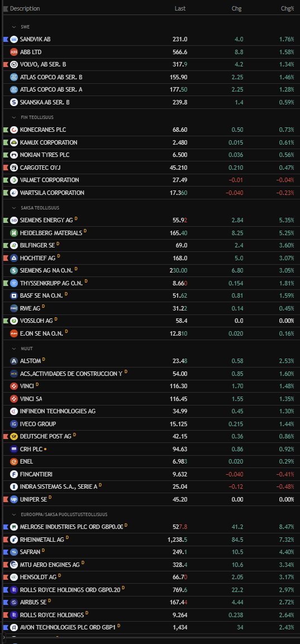Screen dimensions: 300x644
Task: Select the CRH PLC row name
Action: (31, 449)
